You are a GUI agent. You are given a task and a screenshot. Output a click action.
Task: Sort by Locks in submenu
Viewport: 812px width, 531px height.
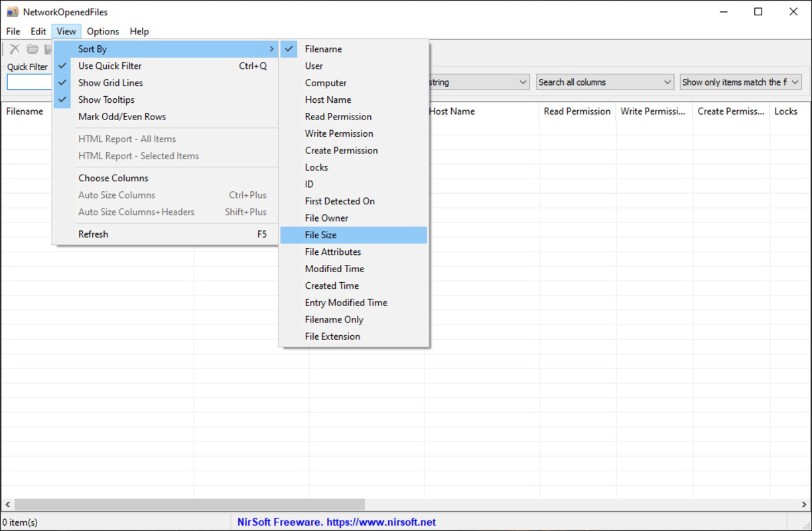354,167
